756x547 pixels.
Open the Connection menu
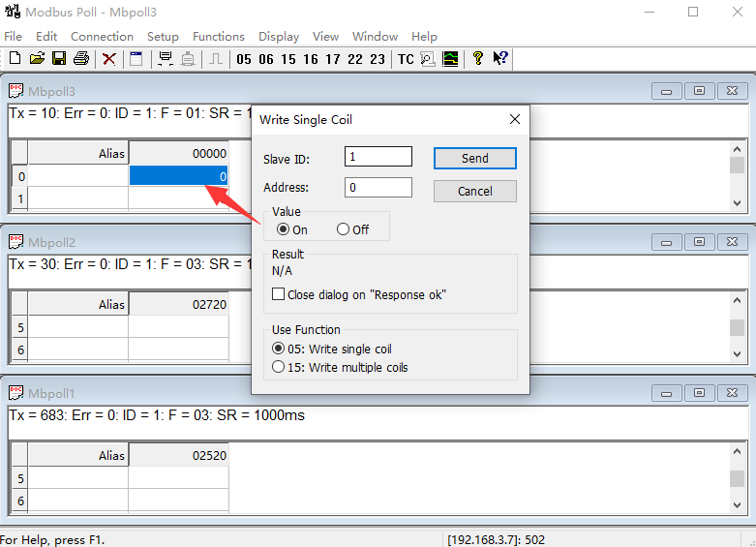[103, 36]
